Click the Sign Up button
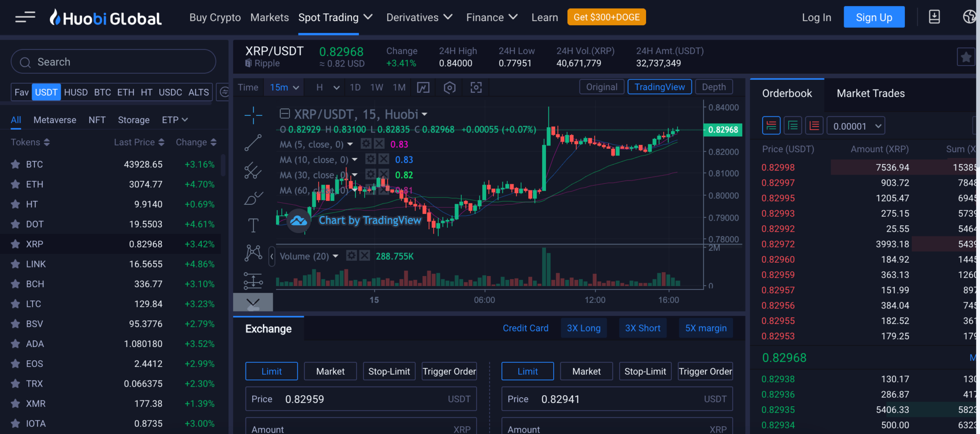Image resolution: width=980 pixels, height=434 pixels. coord(874,17)
